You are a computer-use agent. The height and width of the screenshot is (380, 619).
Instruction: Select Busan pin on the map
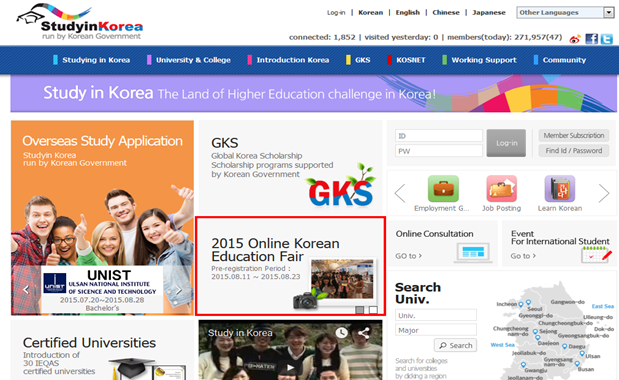pyautogui.click(x=577, y=363)
